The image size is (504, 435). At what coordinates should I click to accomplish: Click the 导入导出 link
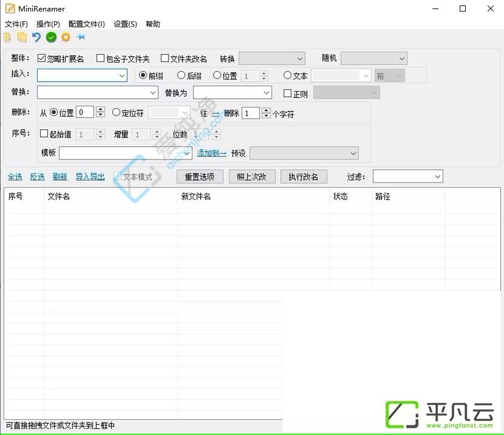90,177
